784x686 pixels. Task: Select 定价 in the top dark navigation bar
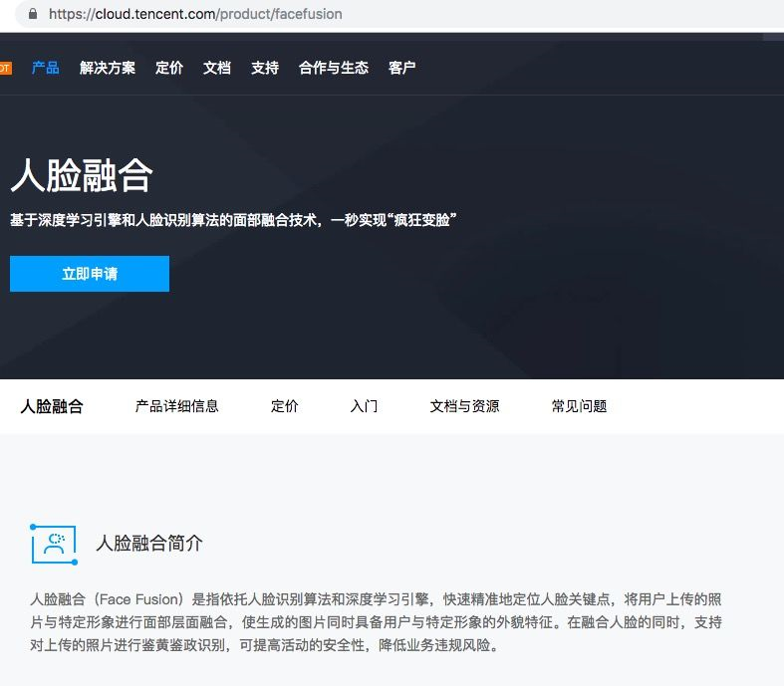[x=169, y=68]
